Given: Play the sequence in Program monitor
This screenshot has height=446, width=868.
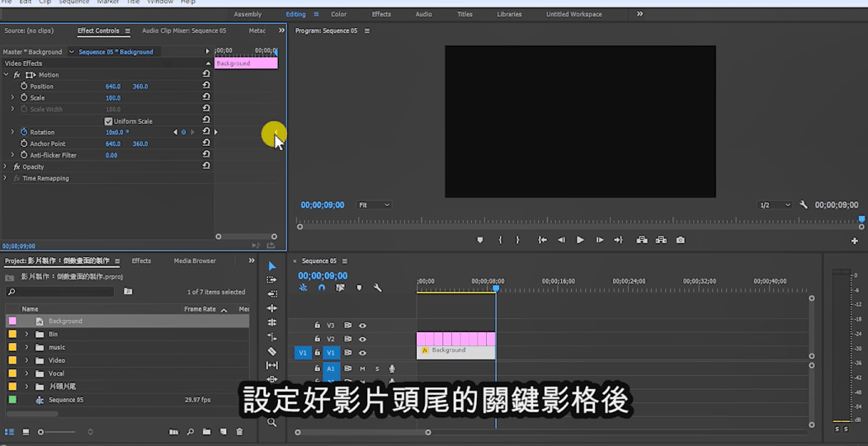Looking at the screenshot, I should (580, 240).
